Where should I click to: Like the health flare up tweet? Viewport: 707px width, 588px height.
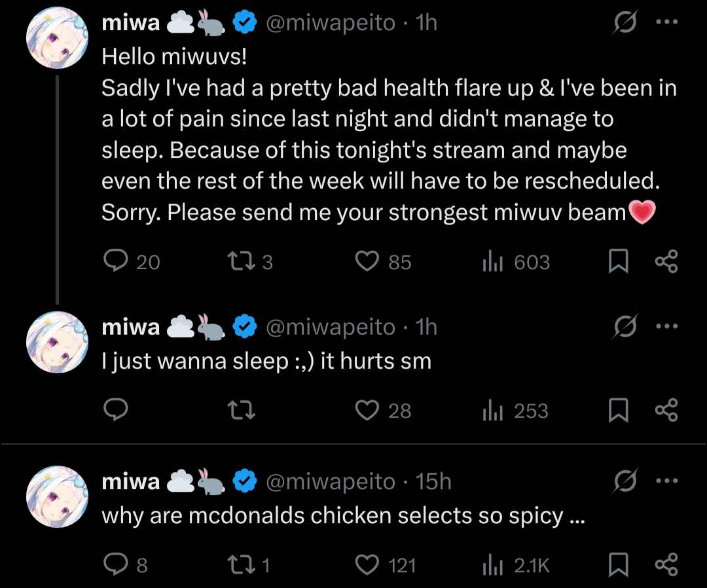pos(367,262)
